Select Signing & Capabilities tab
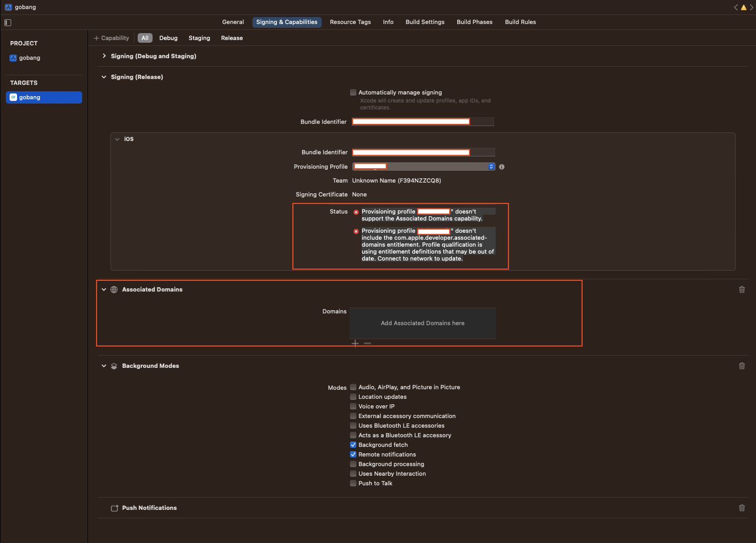756x543 pixels. pyautogui.click(x=287, y=22)
